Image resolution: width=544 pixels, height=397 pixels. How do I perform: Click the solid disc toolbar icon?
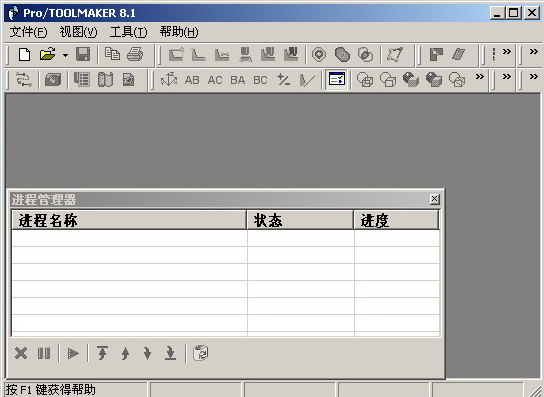tap(342, 54)
